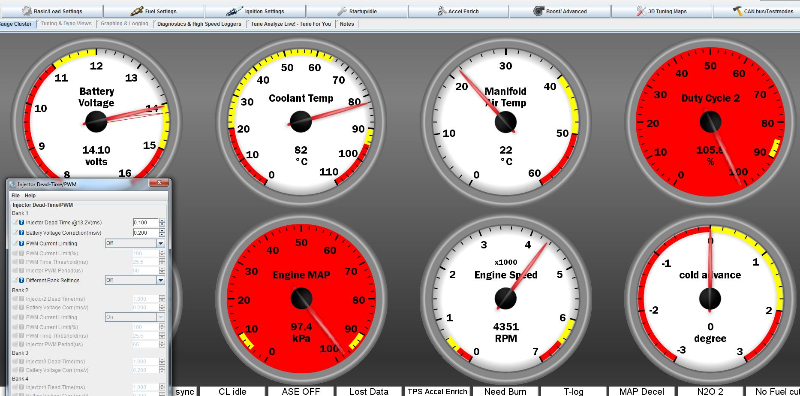The width and height of the screenshot is (800, 396).
Task: Open Help menu in Injector Dead-Time dialog
Action: pos(30,195)
